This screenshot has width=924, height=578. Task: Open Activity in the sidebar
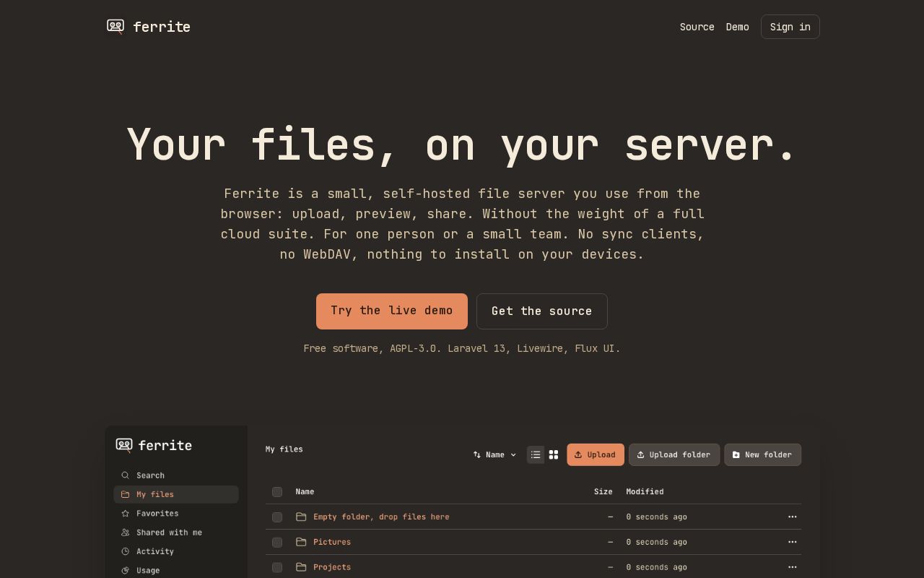176,551
